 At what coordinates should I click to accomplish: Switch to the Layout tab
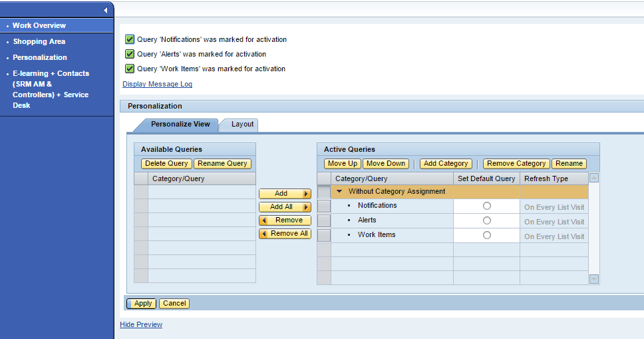(x=242, y=125)
